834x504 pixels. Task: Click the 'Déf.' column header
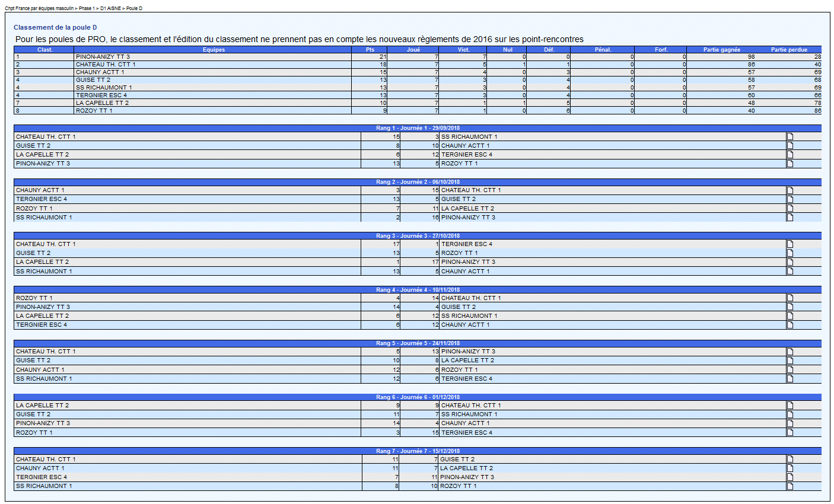click(x=549, y=50)
